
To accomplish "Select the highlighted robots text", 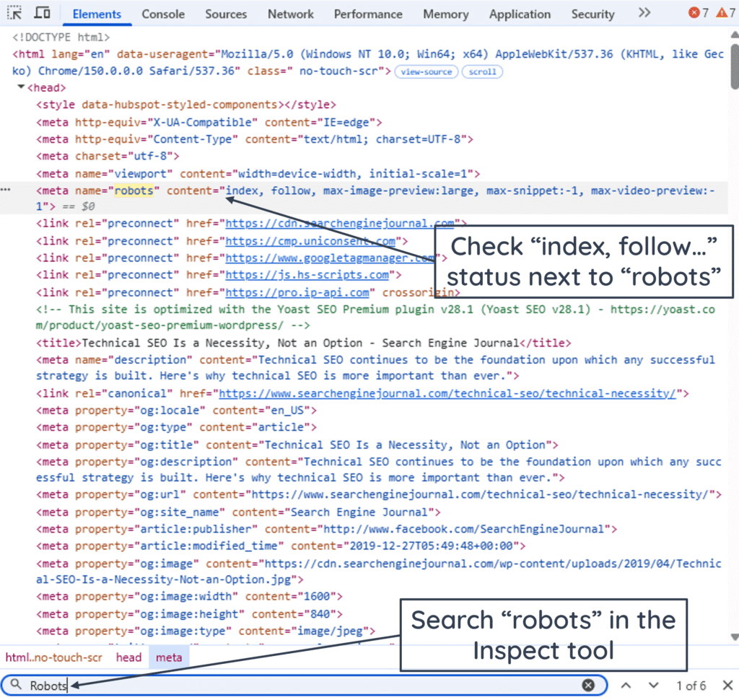I will 134,191.
